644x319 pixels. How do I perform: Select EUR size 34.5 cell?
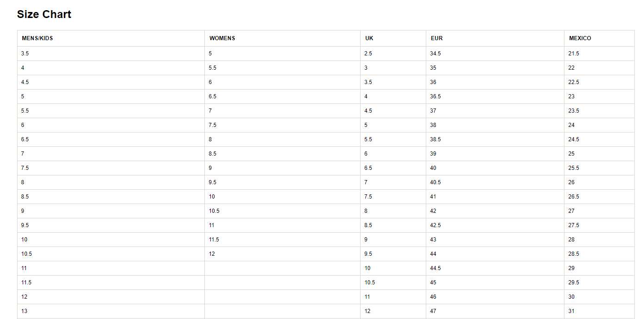pyautogui.click(x=435, y=54)
